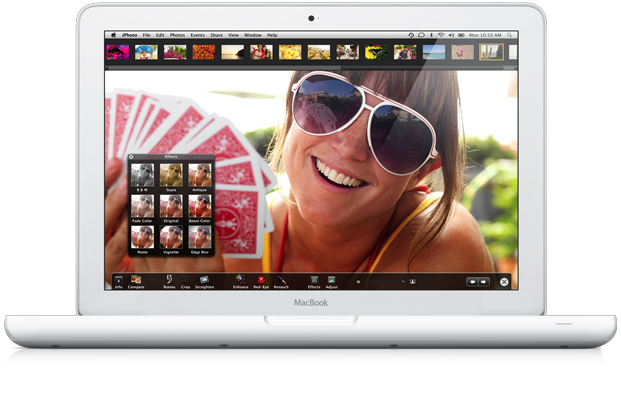Apply the Matte effect

(x=143, y=240)
